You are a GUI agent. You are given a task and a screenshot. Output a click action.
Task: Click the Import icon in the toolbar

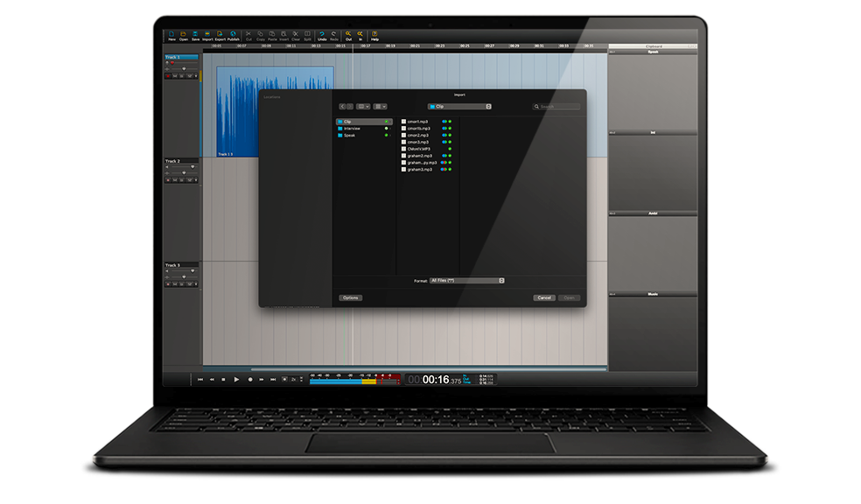click(x=207, y=36)
